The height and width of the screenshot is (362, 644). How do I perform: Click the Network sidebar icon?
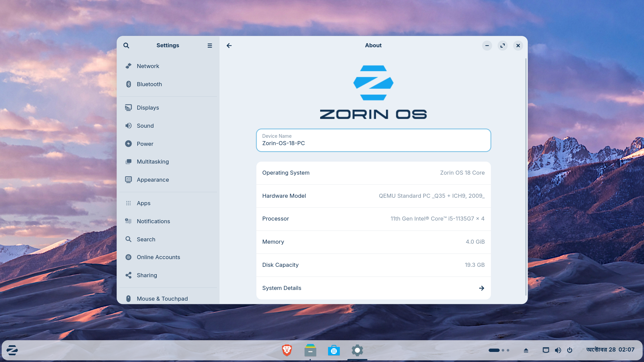pos(129,66)
